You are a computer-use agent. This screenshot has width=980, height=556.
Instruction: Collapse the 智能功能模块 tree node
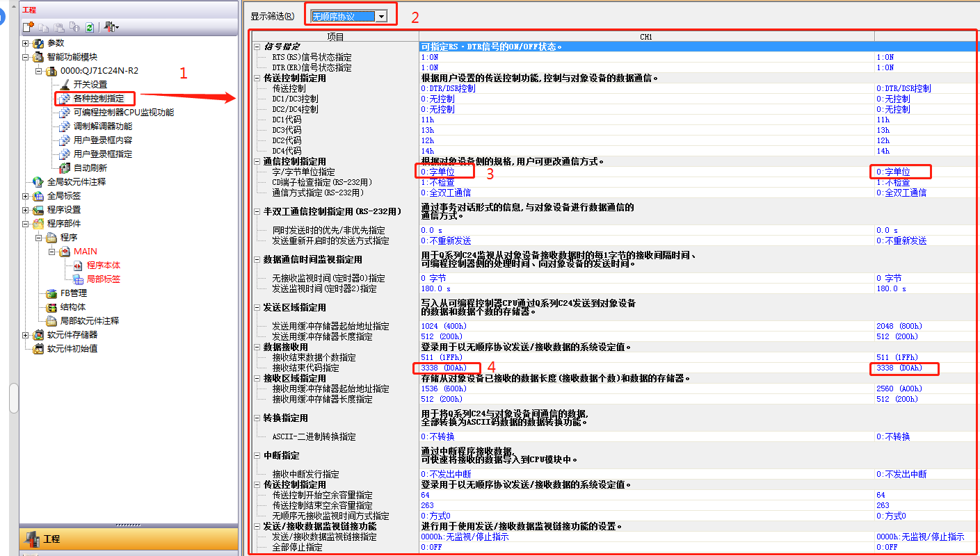click(25, 57)
